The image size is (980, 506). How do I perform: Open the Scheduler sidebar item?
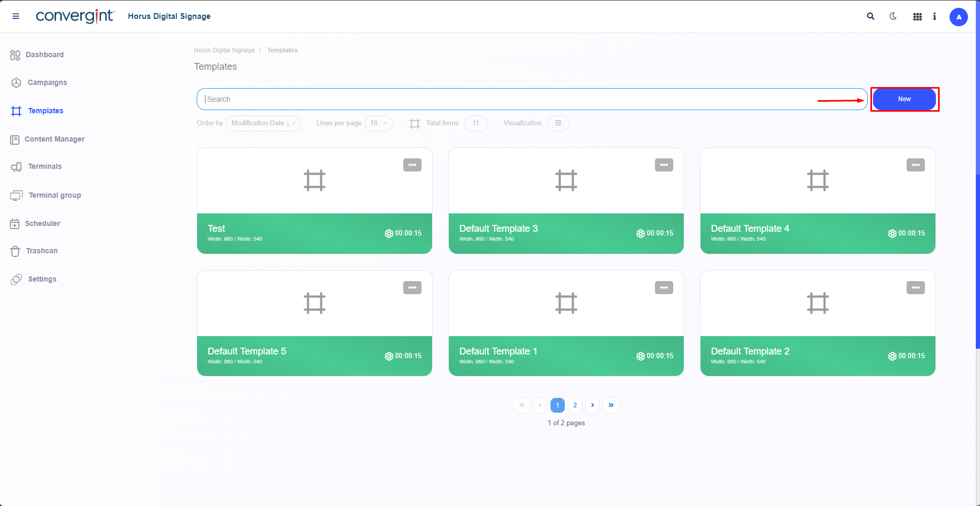[x=42, y=223]
